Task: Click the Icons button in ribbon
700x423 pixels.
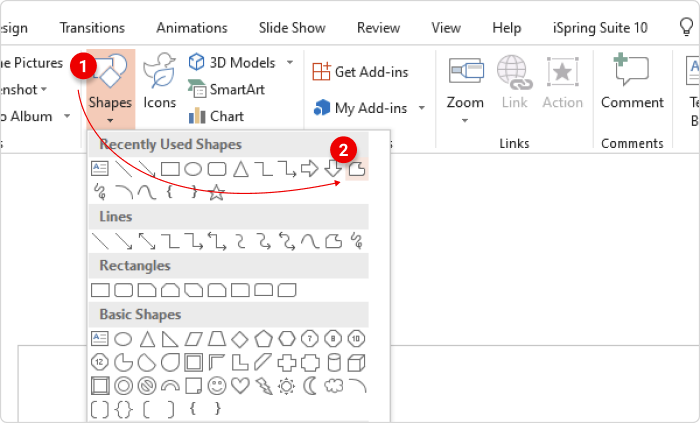Action: [x=159, y=81]
